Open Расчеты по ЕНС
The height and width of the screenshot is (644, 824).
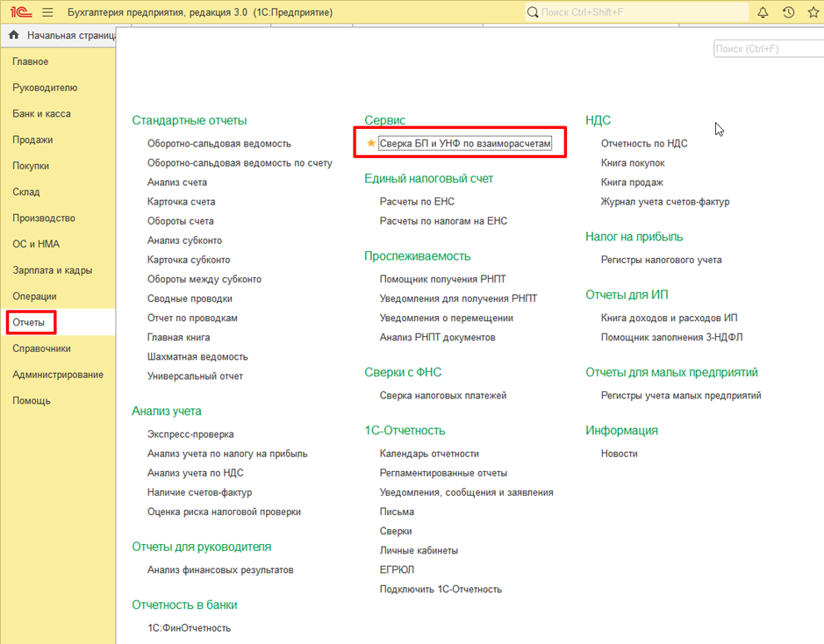pos(417,202)
